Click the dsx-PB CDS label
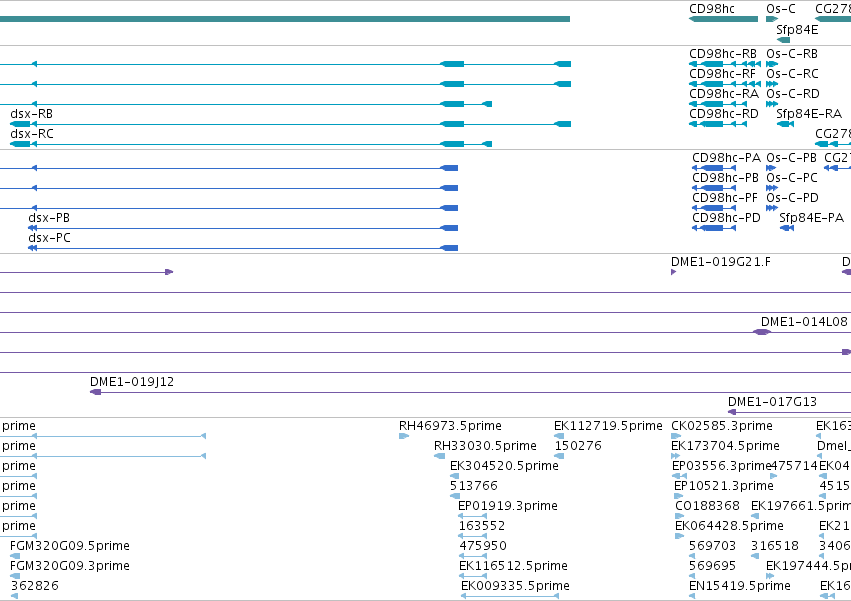Viewport: 851px width, 601px height. (x=49, y=218)
